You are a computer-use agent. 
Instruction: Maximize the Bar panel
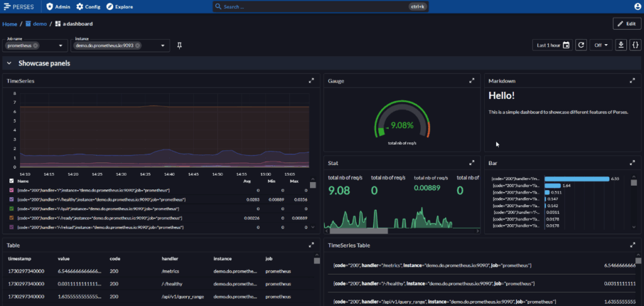pyautogui.click(x=633, y=162)
